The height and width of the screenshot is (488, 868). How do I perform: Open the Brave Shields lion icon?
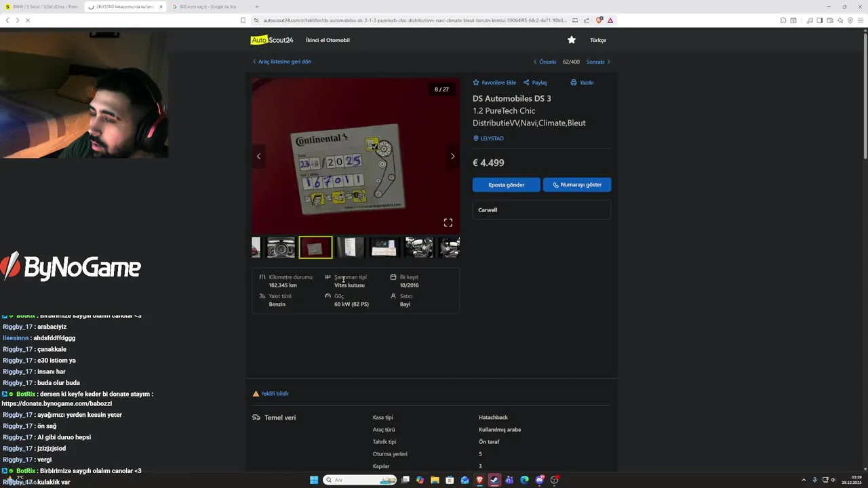coord(599,20)
